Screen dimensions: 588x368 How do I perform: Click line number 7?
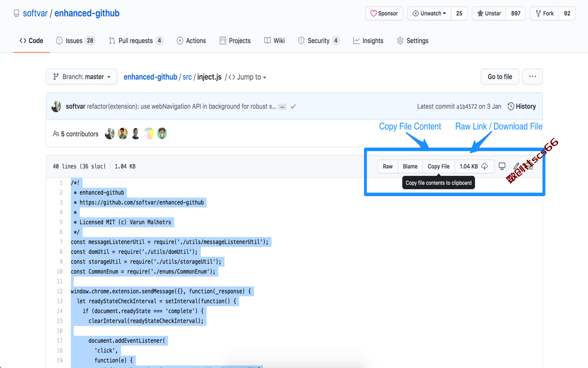coord(61,242)
